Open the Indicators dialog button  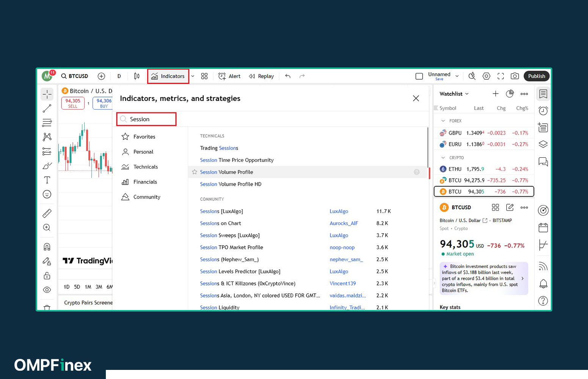pyautogui.click(x=168, y=76)
